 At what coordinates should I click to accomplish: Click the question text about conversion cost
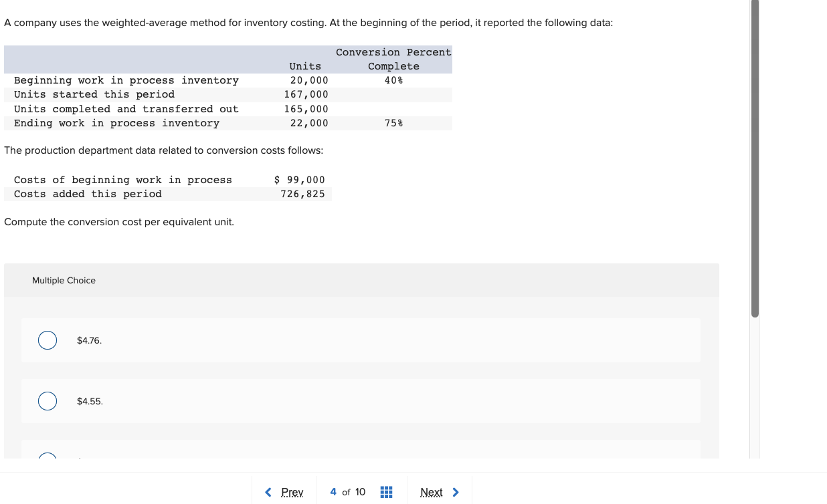pyautogui.click(x=119, y=221)
